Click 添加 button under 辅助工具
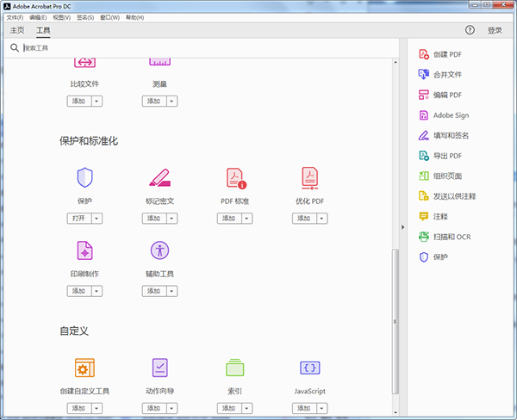 point(154,291)
